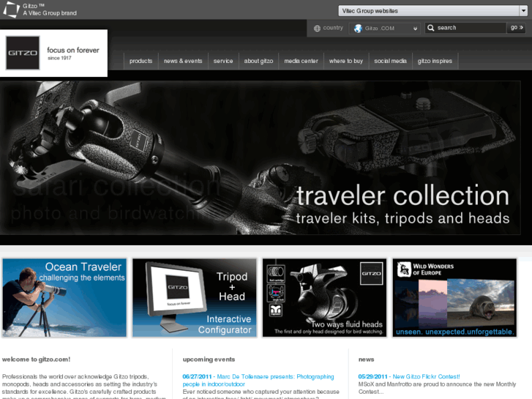532x399 pixels.
Task: Open the about gitzo menu
Action: coord(258,61)
